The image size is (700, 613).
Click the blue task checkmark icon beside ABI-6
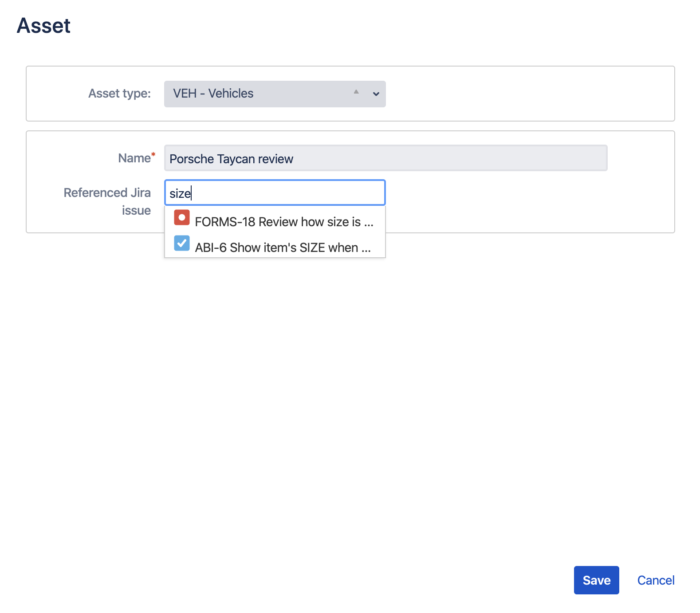(181, 244)
